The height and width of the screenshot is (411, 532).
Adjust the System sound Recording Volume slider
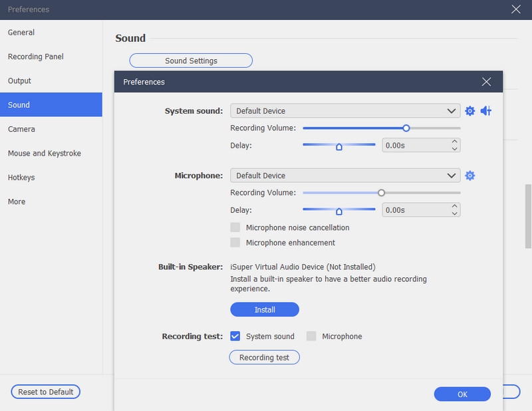click(x=406, y=128)
